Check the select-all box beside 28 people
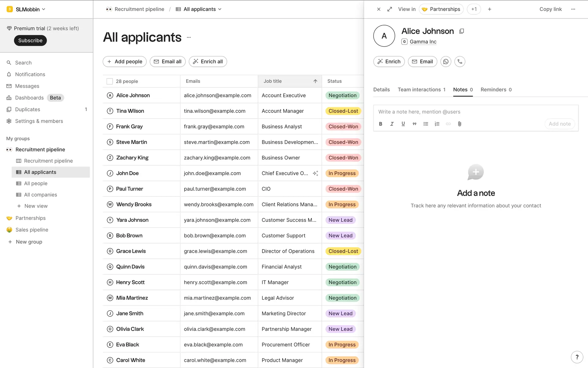The image size is (588, 368). 110,81
